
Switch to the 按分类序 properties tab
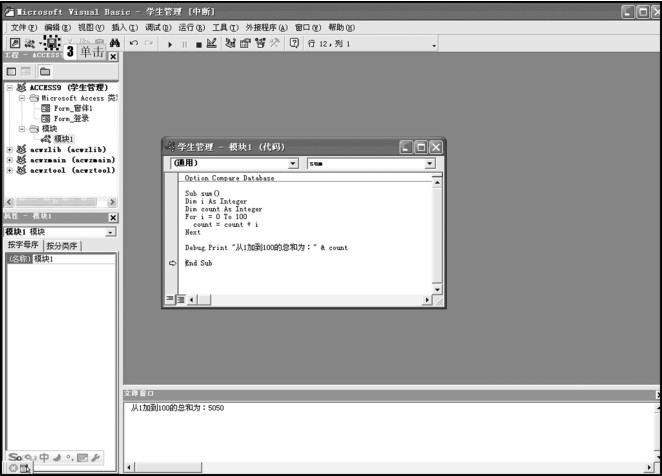click(62, 246)
